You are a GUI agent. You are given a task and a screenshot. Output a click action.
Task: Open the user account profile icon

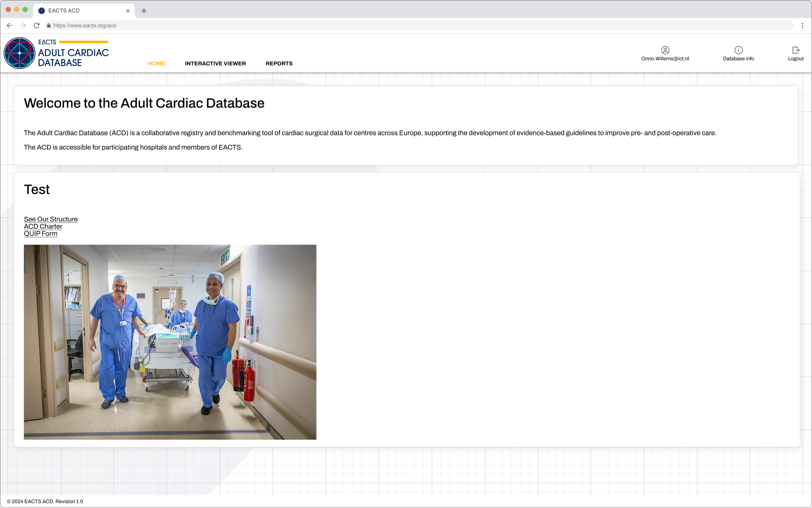pyautogui.click(x=665, y=50)
